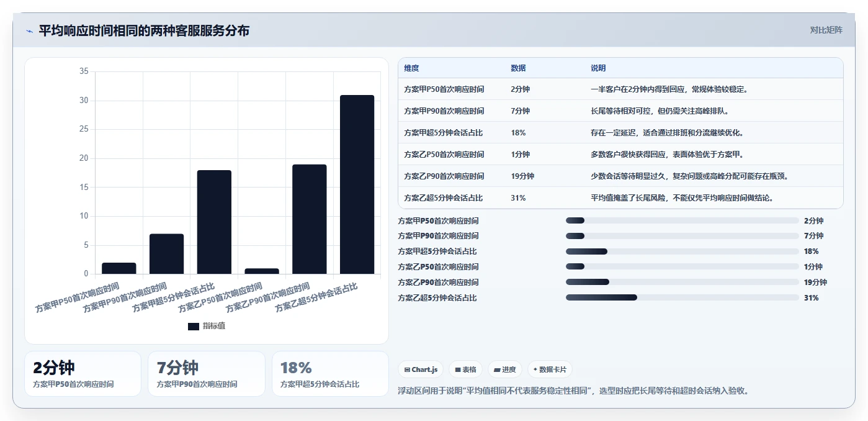Click the 31% value in the table
The width and height of the screenshot is (868, 421).
[x=518, y=198]
